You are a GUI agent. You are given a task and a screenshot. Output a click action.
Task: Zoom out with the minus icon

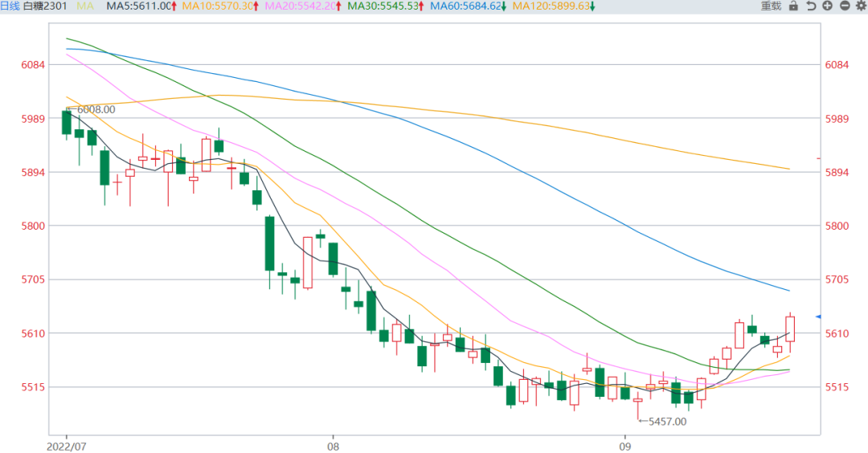845,6
